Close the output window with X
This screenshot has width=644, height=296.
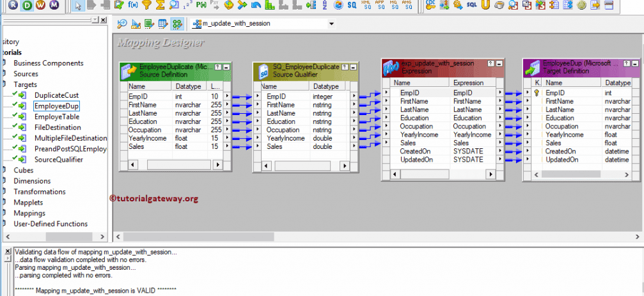point(8,251)
